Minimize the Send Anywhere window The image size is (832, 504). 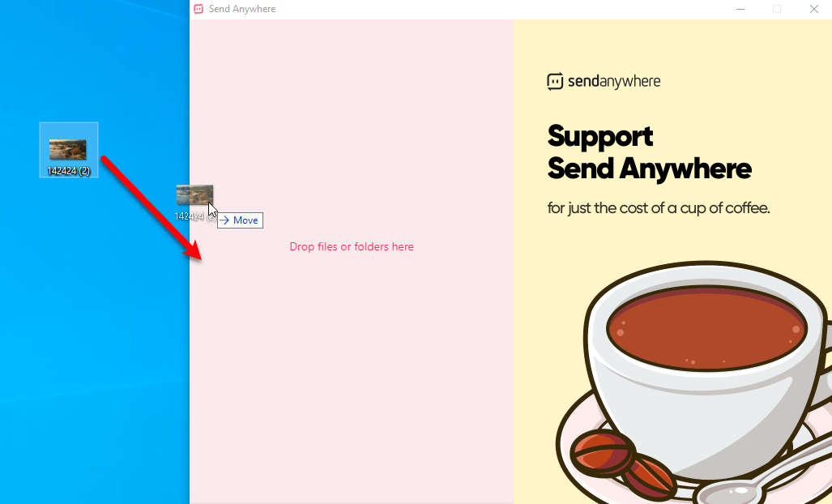tap(740, 9)
